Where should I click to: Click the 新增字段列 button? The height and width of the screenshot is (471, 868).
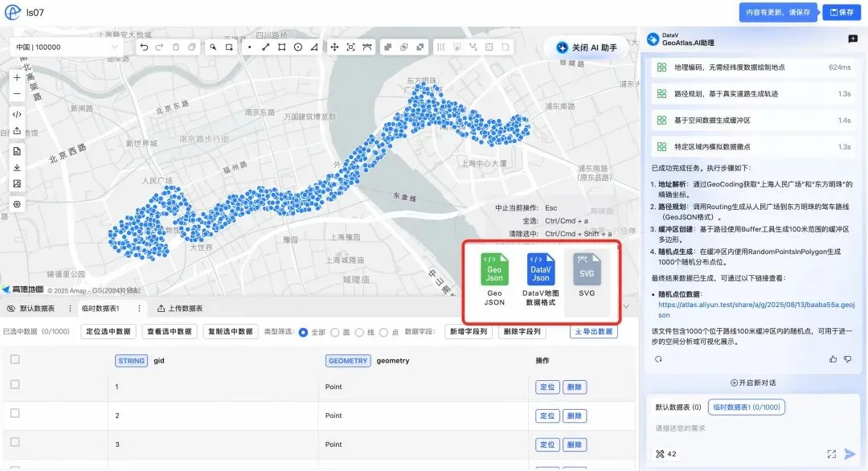click(x=469, y=331)
